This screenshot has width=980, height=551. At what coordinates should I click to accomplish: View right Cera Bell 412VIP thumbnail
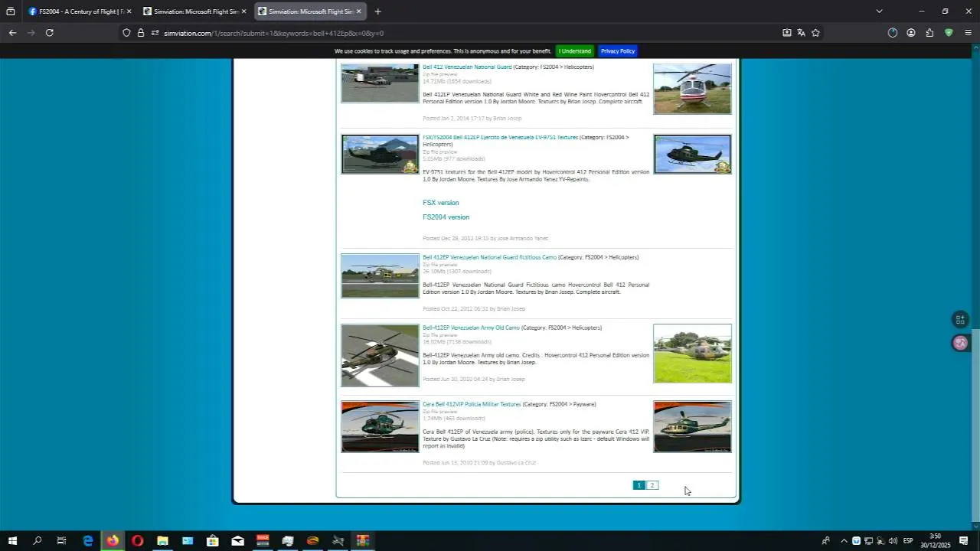(692, 427)
